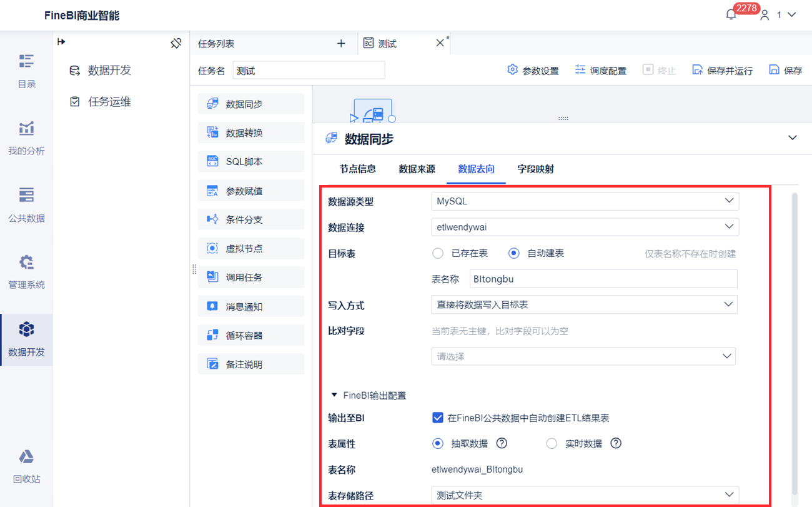Switch to the 字段映射 tab

point(536,169)
